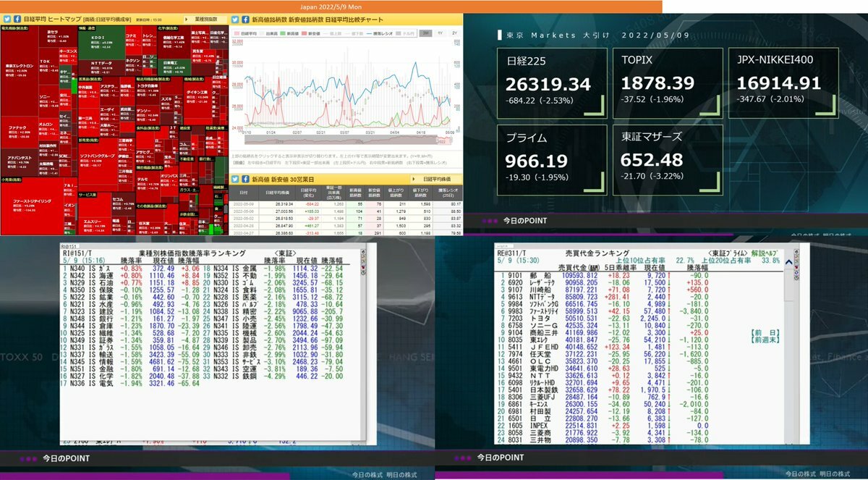Click the 日経平均株価 column header in the table
Screen dimensions: 868x480
[276, 193]
